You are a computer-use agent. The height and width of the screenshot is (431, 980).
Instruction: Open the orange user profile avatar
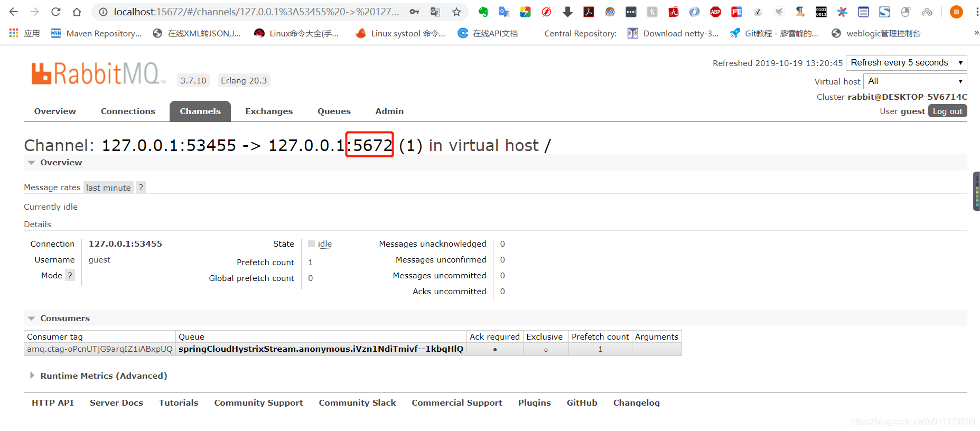(956, 12)
